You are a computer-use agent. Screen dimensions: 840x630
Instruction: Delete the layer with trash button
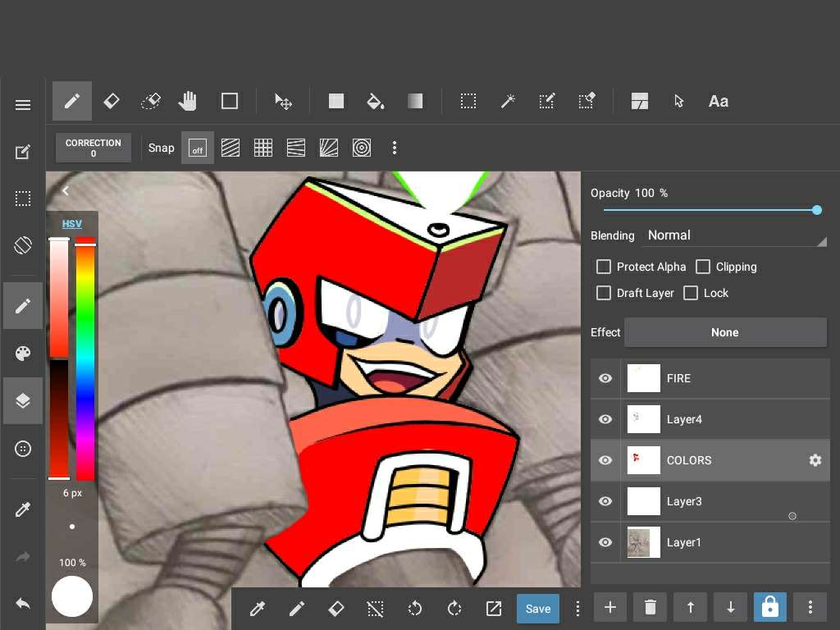point(650,607)
